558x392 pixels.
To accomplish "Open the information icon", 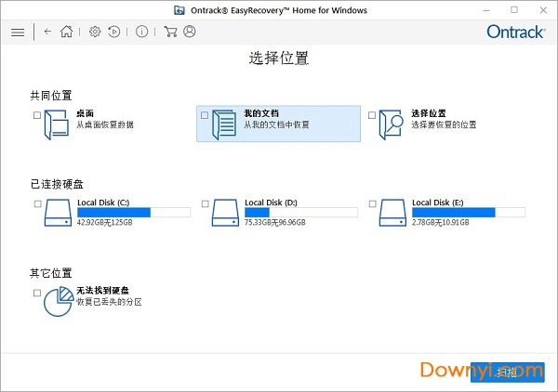I will pyautogui.click(x=141, y=32).
